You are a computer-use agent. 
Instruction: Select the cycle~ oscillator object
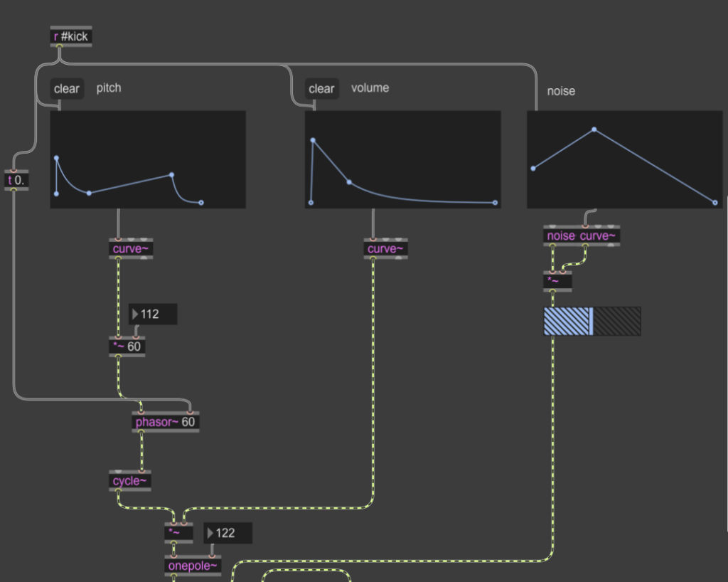(x=130, y=482)
